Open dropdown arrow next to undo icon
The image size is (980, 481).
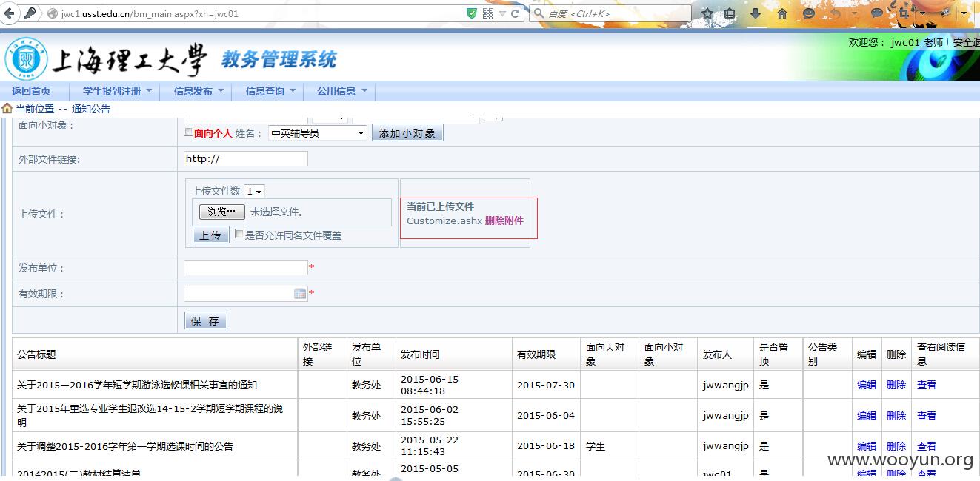853,13
